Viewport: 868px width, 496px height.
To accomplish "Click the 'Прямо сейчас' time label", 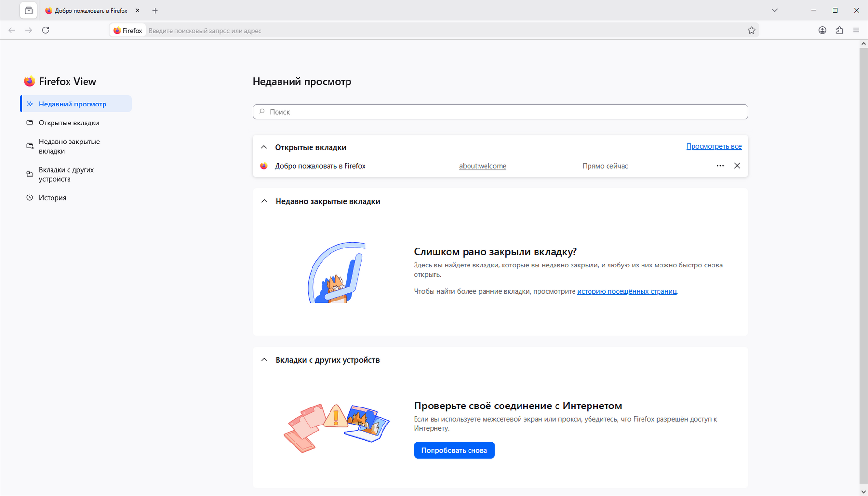I will [605, 166].
